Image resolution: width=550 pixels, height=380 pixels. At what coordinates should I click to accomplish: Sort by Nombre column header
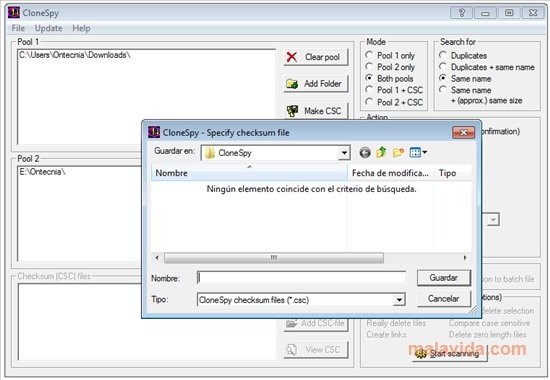249,173
